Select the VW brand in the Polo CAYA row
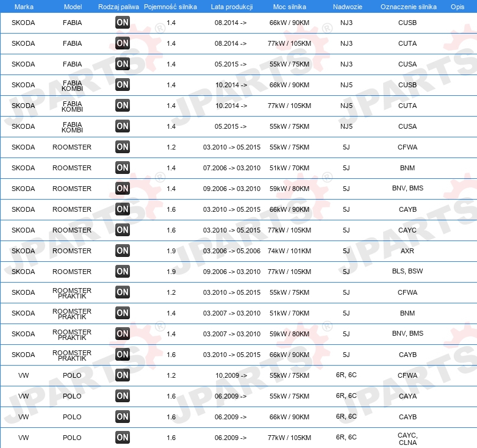 23,396
